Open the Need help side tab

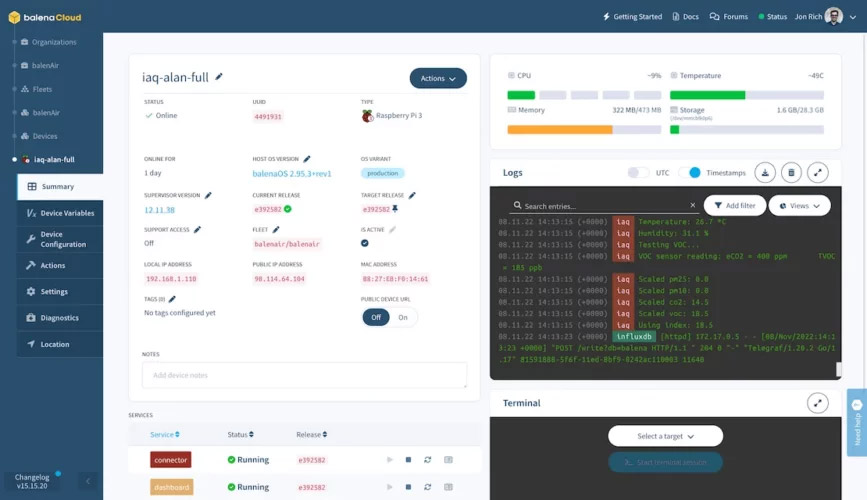[857, 423]
